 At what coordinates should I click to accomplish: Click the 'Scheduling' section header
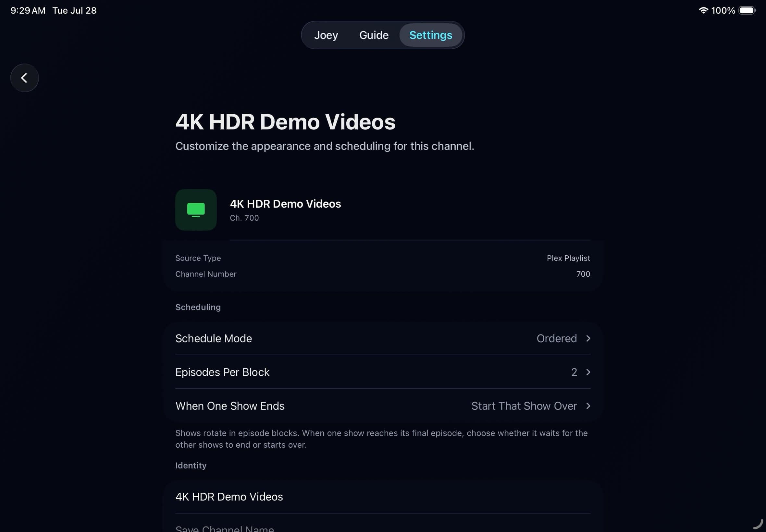click(198, 307)
